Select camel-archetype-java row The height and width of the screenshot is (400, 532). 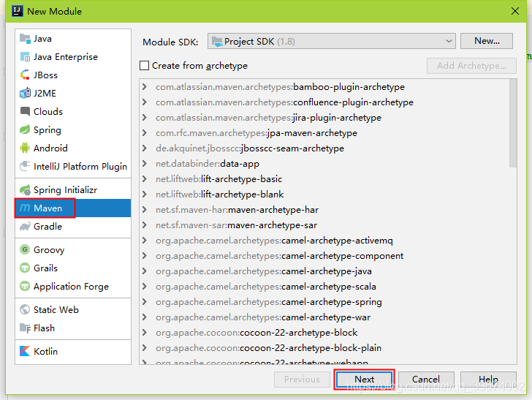point(324,271)
